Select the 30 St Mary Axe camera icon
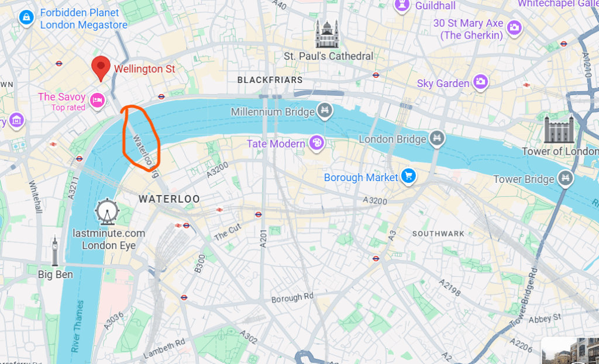 click(514, 28)
